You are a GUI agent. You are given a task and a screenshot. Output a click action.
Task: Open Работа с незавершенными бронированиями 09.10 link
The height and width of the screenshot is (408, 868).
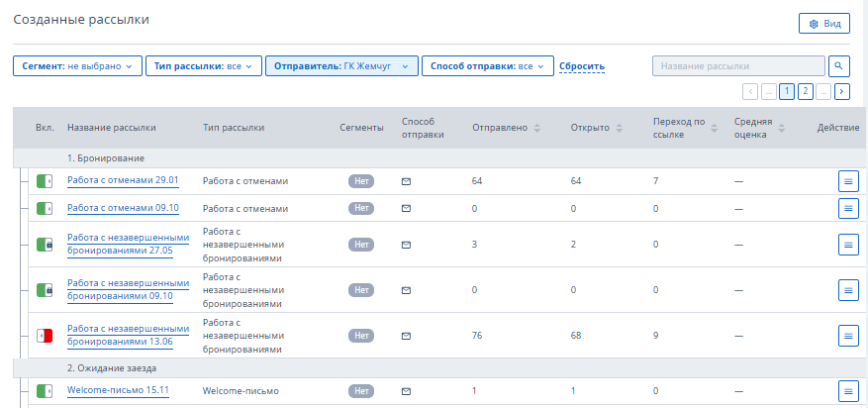(128, 289)
